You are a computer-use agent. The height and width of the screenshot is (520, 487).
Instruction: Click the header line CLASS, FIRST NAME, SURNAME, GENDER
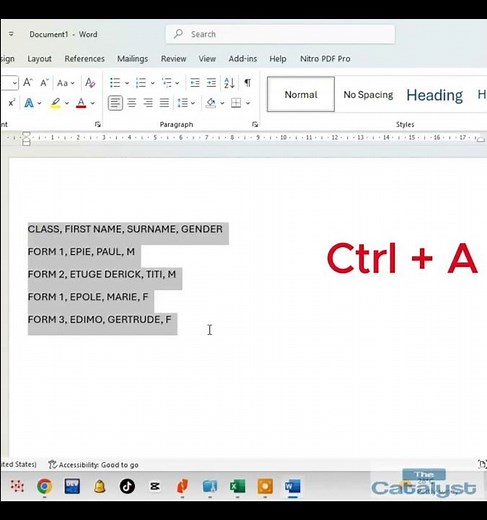pyautogui.click(x=125, y=229)
